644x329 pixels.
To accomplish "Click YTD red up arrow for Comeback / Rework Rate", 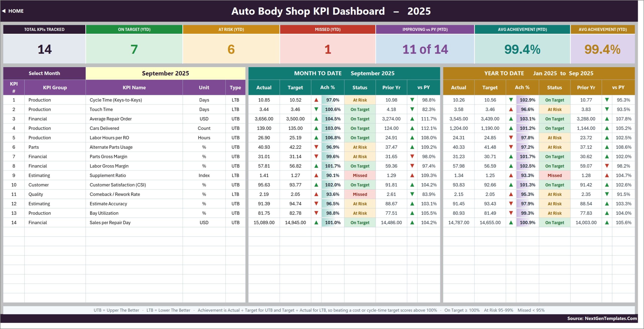I will coord(511,194).
